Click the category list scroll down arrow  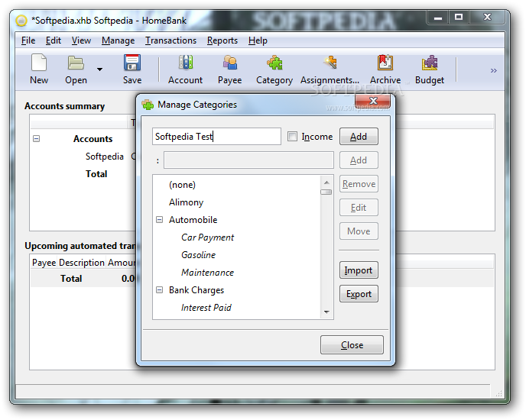pos(326,312)
